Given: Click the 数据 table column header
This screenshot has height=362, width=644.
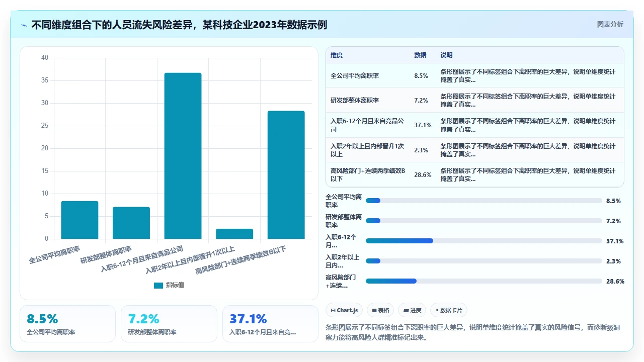Looking at the screenshot, I should pyautogui.click(x=420, y=55).
